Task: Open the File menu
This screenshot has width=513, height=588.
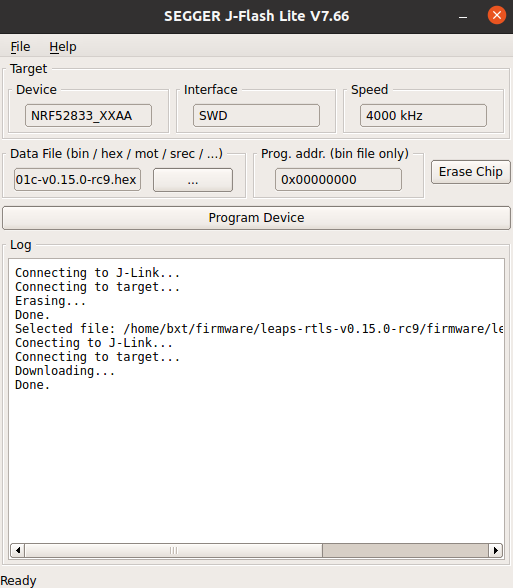Action: 20,47
